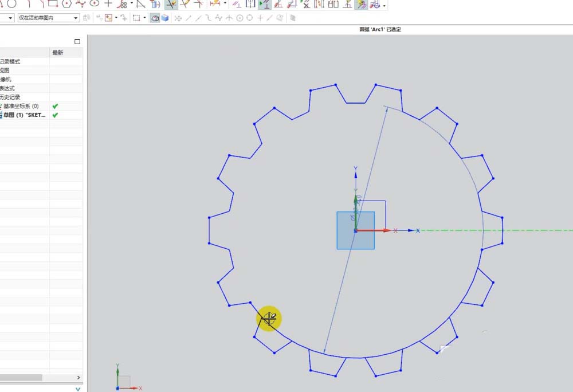Toggle the highlighted wireframe display button

coord(155,18)
